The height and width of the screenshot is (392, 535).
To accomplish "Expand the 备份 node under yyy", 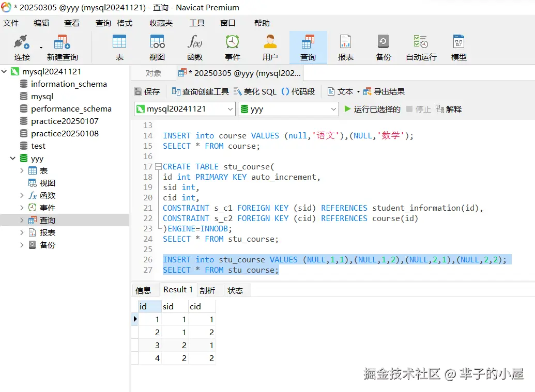I will (22, 245).
